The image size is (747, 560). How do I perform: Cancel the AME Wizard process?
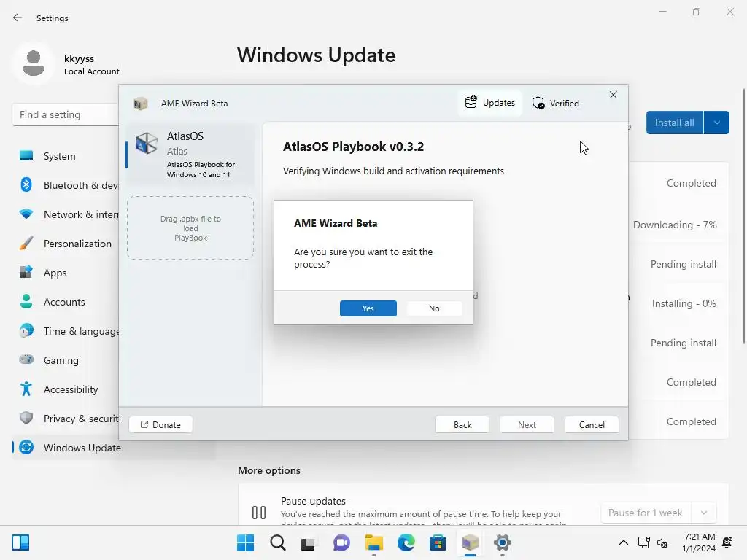pos(592,424)
